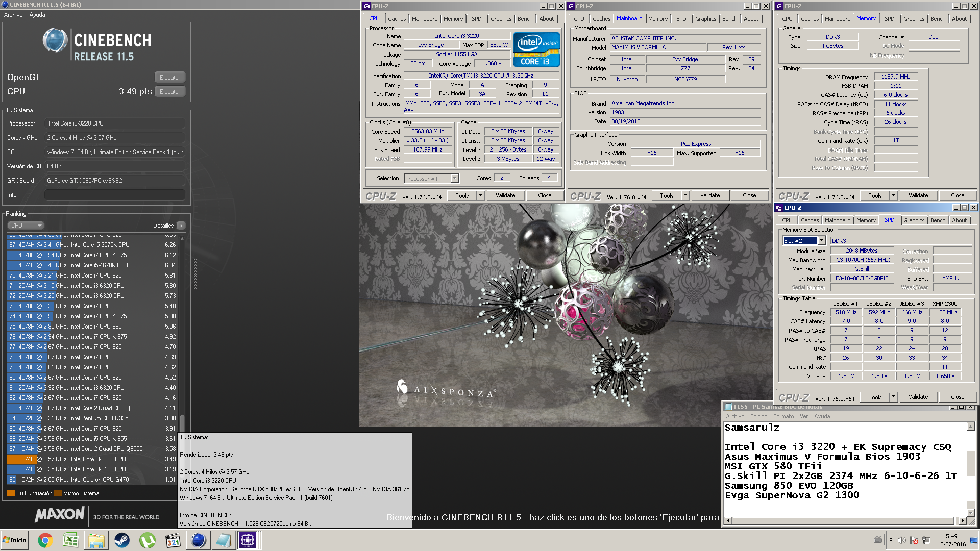Click the Cinebench title bar app icon

click(x=5, y=5)
